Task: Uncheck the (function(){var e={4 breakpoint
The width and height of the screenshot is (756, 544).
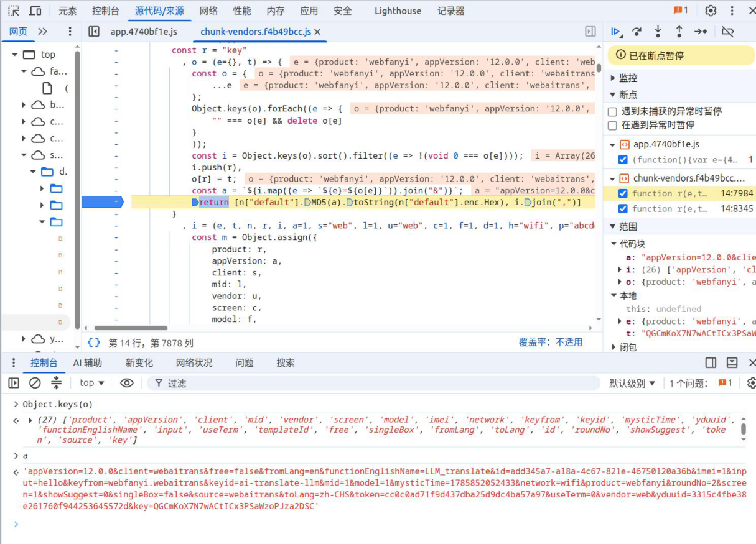Action: [x=623, y=160]
